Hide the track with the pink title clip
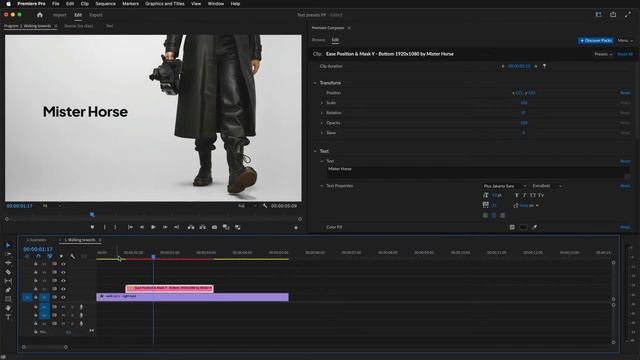The image size is (640, 360). click(x=63, y=289)
